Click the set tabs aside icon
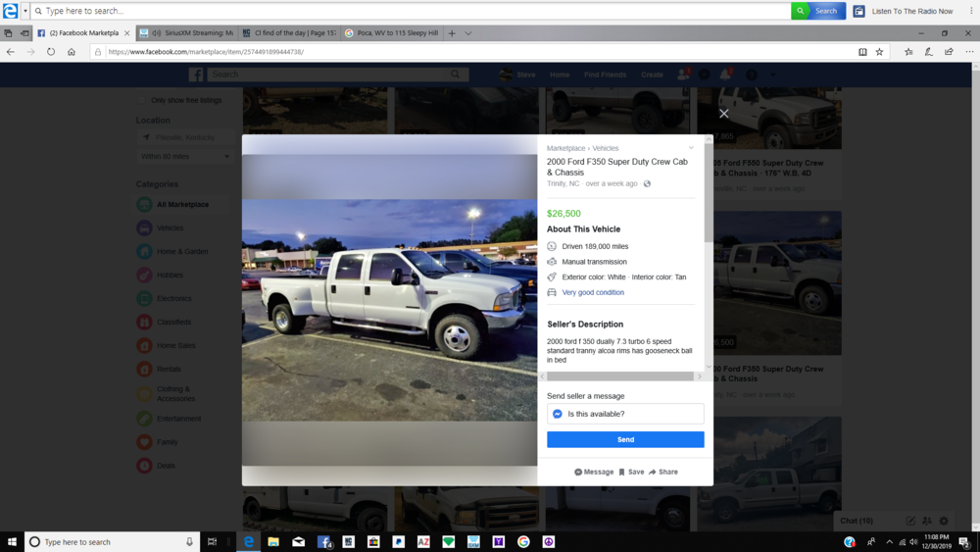 pyautogui.click(x=24, y=33)
